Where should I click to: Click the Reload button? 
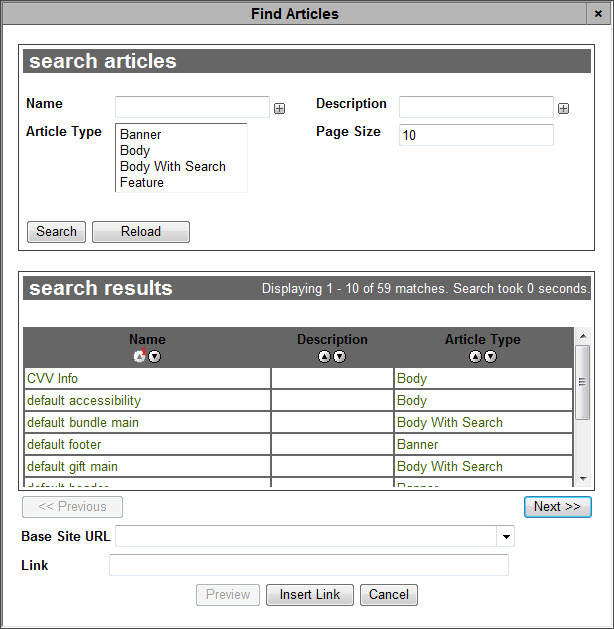(141, 232)
